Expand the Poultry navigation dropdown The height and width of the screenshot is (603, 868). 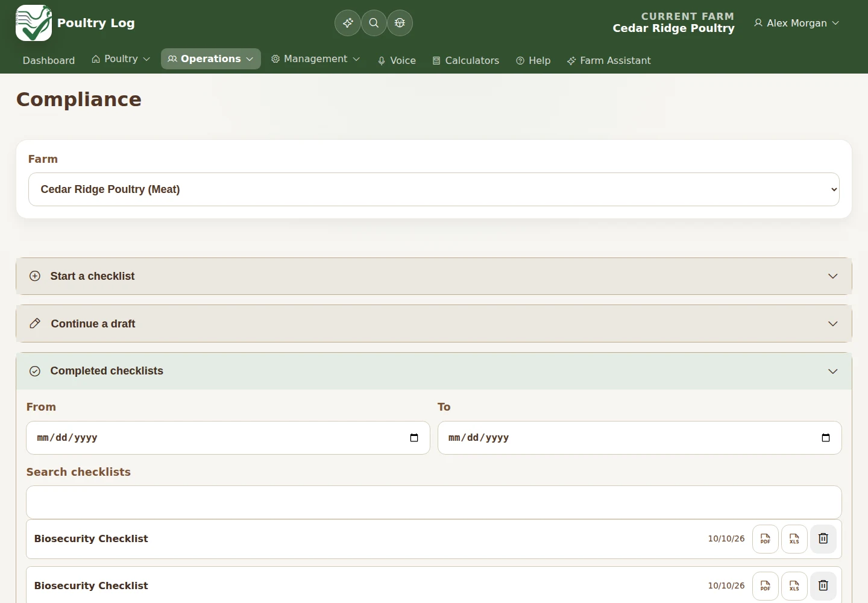(x=121, y=59)
